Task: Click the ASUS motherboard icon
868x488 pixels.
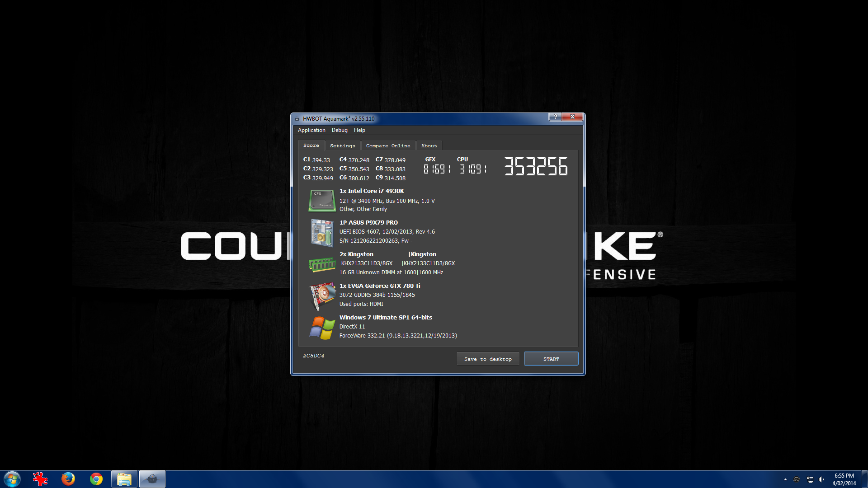Action: [322, 232]
